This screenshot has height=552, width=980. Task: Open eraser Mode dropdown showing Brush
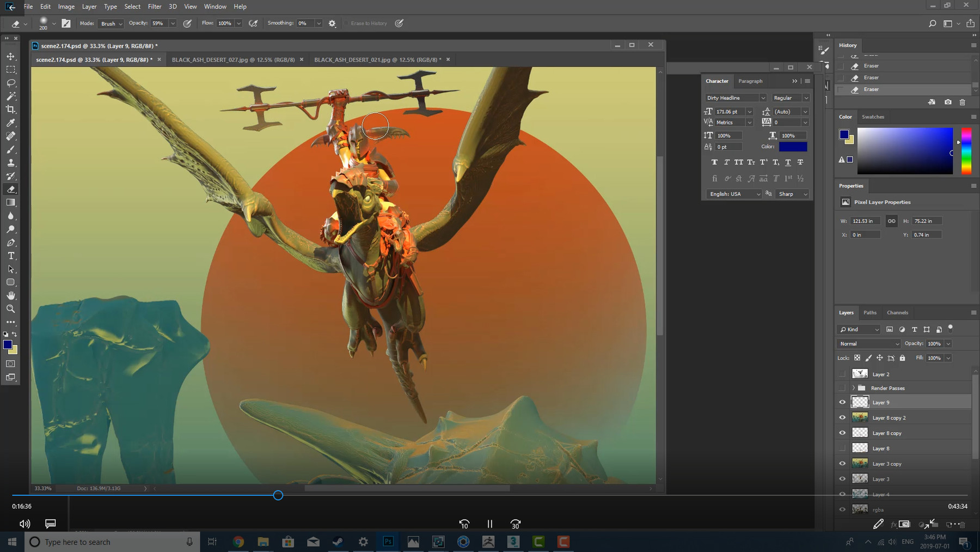coord(111,23)
